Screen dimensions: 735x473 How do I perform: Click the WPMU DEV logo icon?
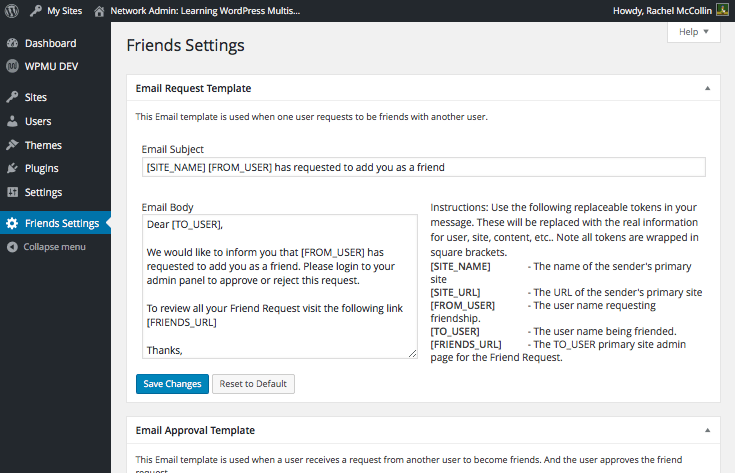(x=13, y=66)
